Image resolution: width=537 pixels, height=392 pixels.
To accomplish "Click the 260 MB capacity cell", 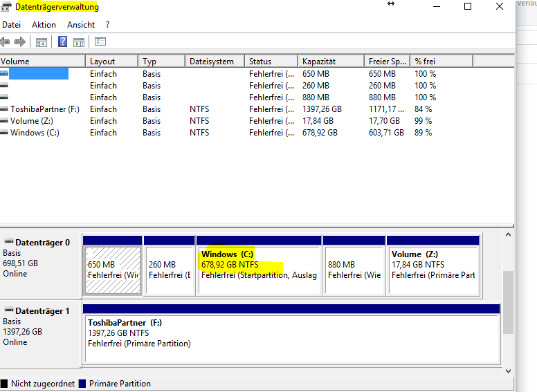I will pyautogui.click(x=316, y=86).
